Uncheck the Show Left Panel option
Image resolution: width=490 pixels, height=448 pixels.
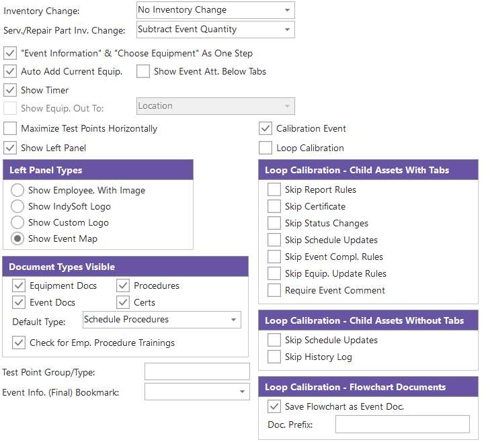tap(10, 148)
